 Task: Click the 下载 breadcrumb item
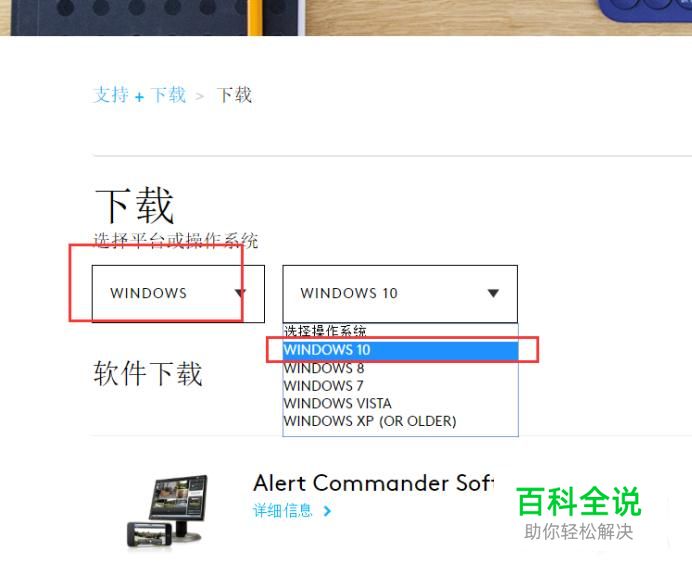[x=234, y=95]
